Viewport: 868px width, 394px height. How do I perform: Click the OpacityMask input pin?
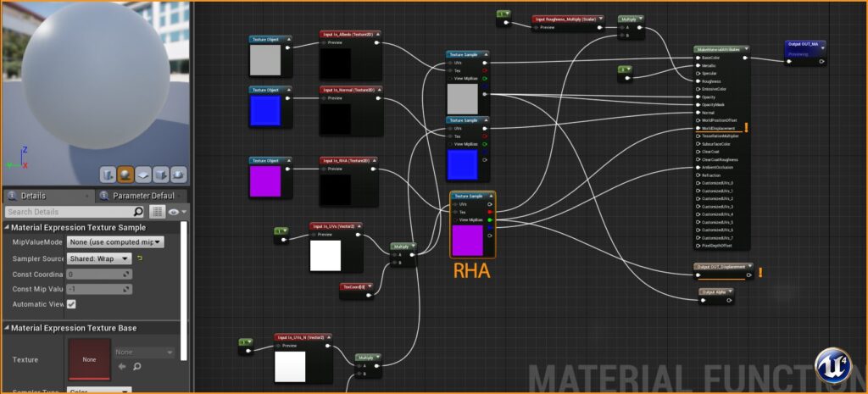tap(698, 104)
